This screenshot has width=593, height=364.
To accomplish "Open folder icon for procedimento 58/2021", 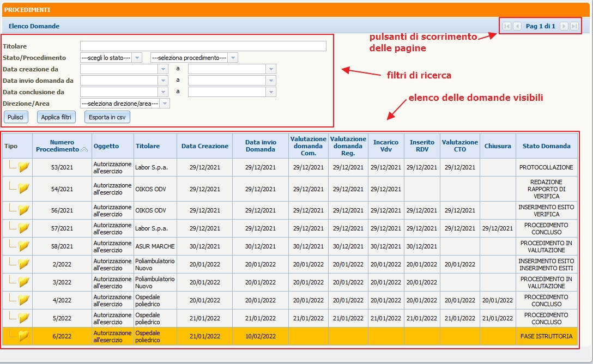I will 23,246.
